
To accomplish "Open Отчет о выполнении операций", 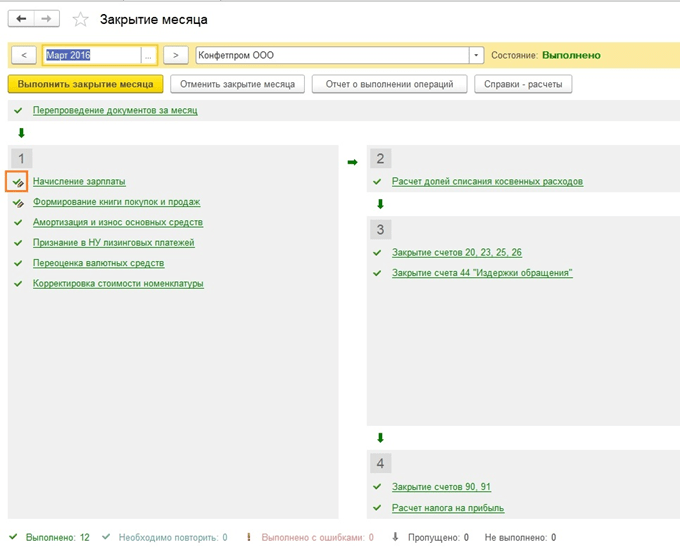I will (x=389, y=85).
